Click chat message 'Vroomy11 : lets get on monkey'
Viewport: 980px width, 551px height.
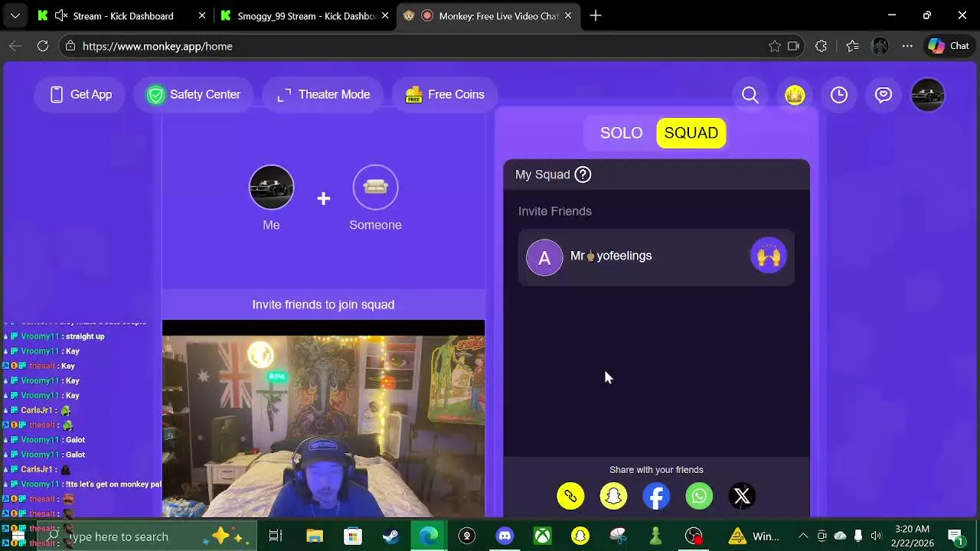coord(82,484)
